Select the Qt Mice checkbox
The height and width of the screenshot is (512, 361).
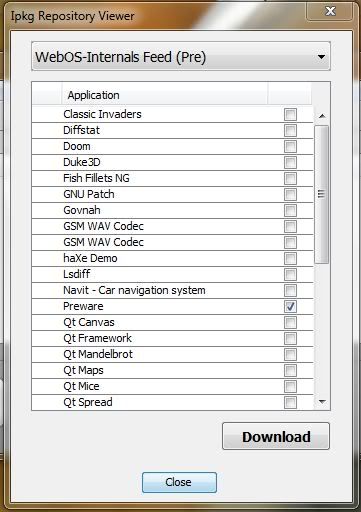click(290, 386)
